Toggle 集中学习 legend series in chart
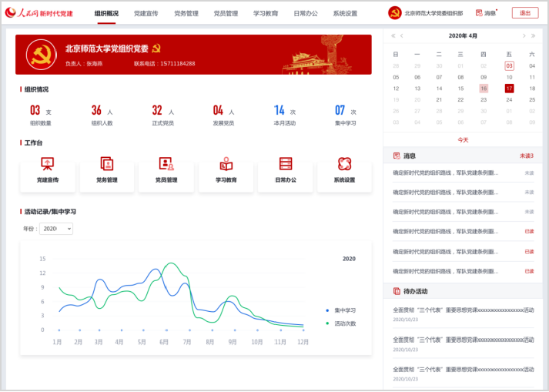The height and width of the screenshot is (392, 549). [x=340, y=310]
